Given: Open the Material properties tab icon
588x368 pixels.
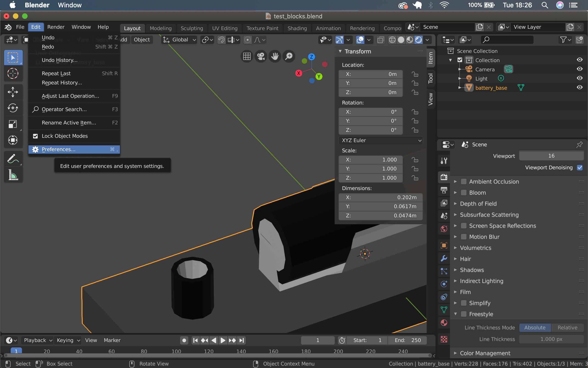Looking at the screenshot, I should (444, 323).
